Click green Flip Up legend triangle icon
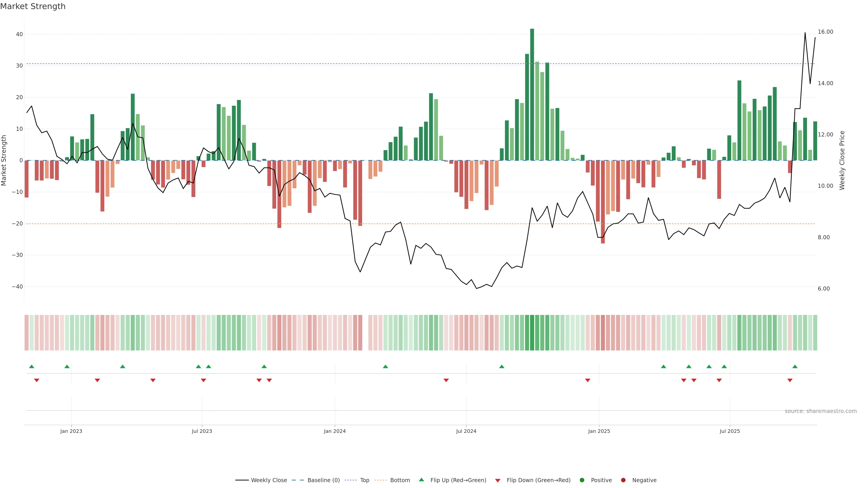The image size is (868, 488). pos(421,480)
